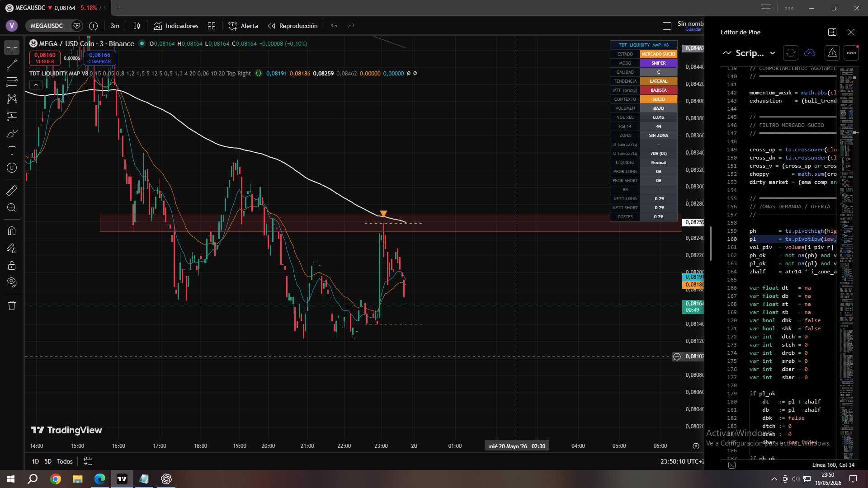Open the candlestick chart type selector

[x=137, y=26]
